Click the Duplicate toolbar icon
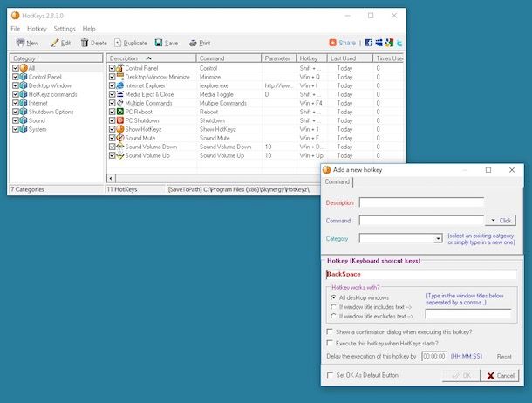The height and width of the screenshot is (403, 532). 118,43
